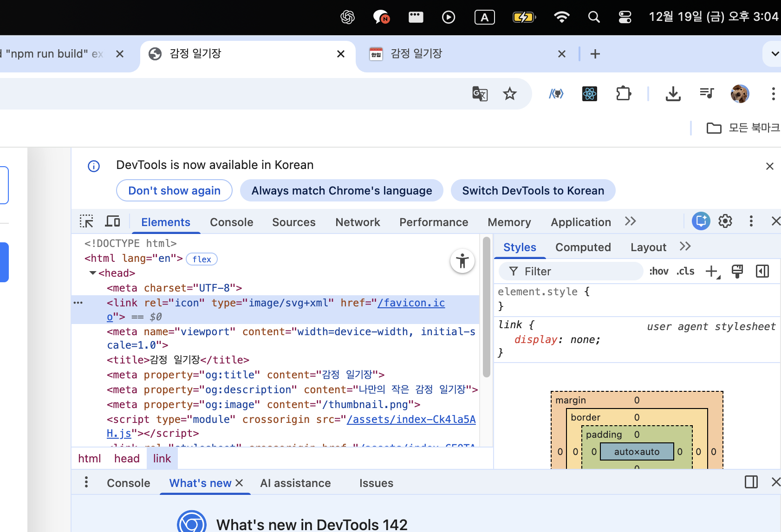The image size is (781, 532).
Task: Toggle the device toolbar emulation
Action: 112,221
